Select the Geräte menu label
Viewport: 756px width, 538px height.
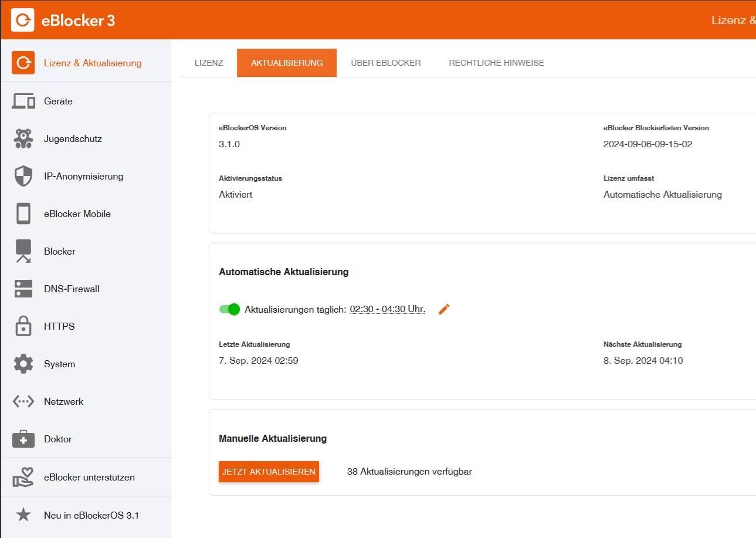pos(58,101)
